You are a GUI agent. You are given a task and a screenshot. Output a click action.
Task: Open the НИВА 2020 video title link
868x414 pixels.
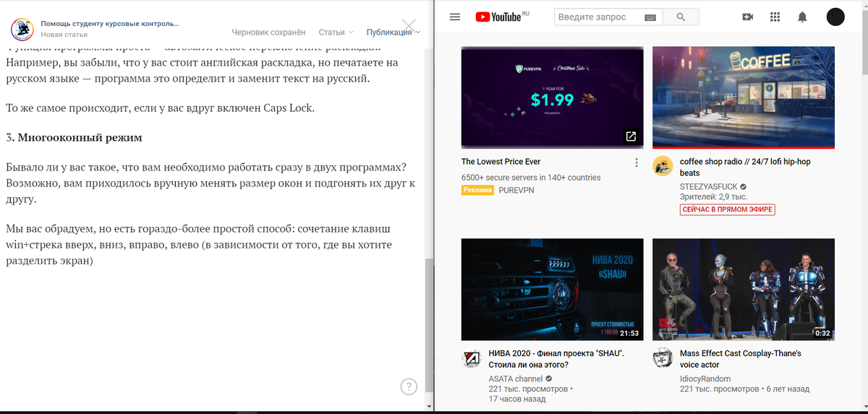pos(556,359)
